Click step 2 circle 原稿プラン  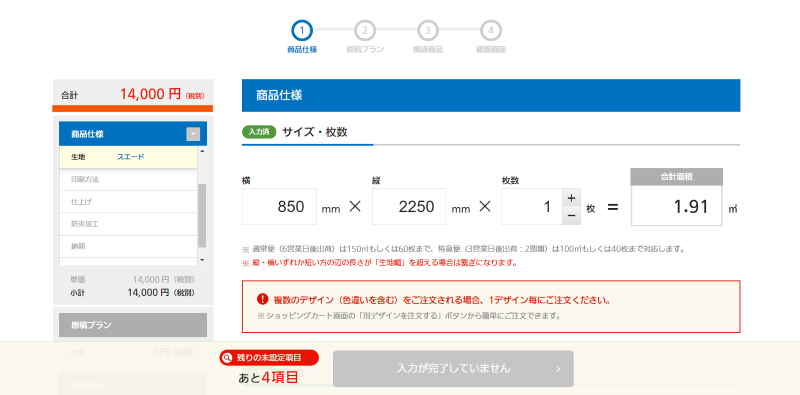[x=365, y=30]
